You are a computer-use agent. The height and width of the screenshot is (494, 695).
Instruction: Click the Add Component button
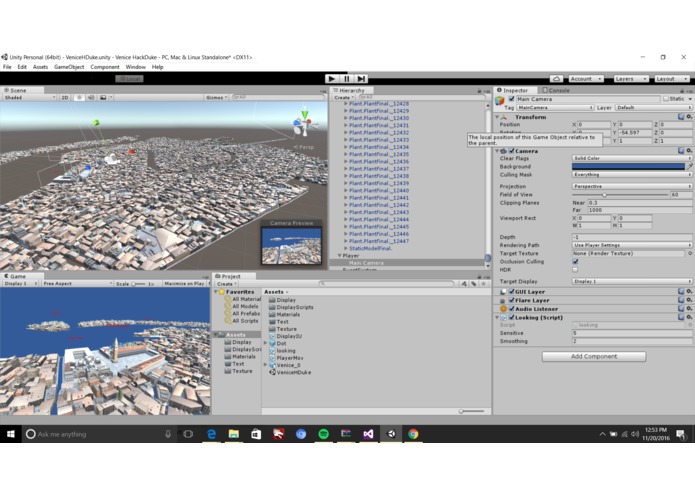pyautogui.click(x=594, y=356)
